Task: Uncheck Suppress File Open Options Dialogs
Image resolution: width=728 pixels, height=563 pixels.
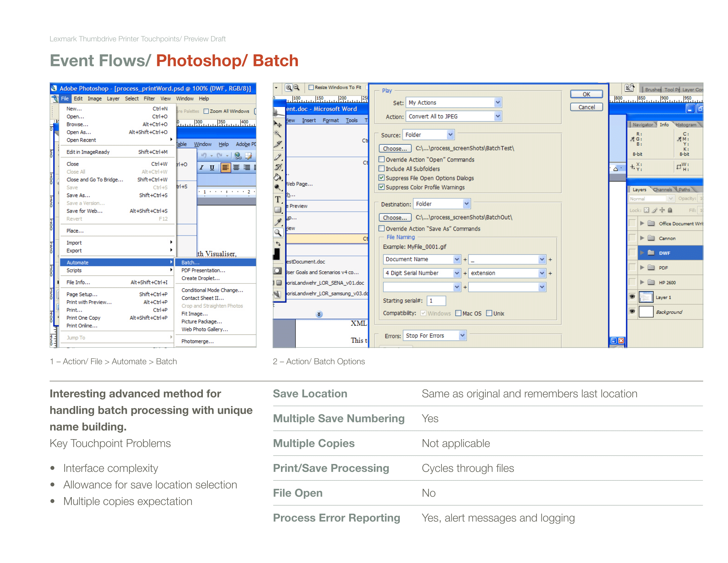Action: tap(382, 178)
